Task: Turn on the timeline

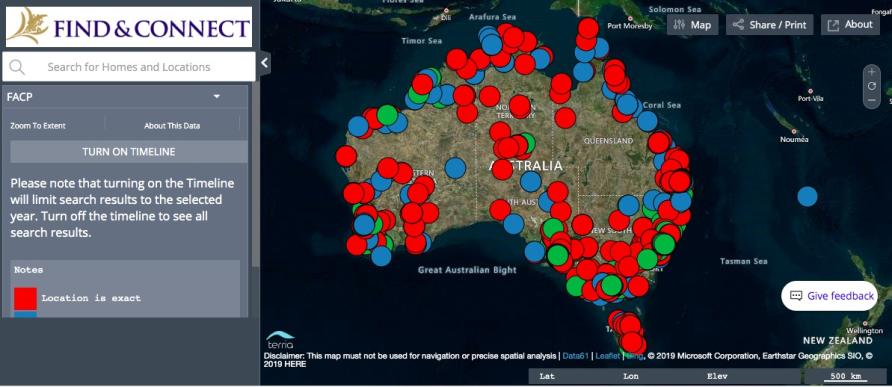Action: (129, 152)
